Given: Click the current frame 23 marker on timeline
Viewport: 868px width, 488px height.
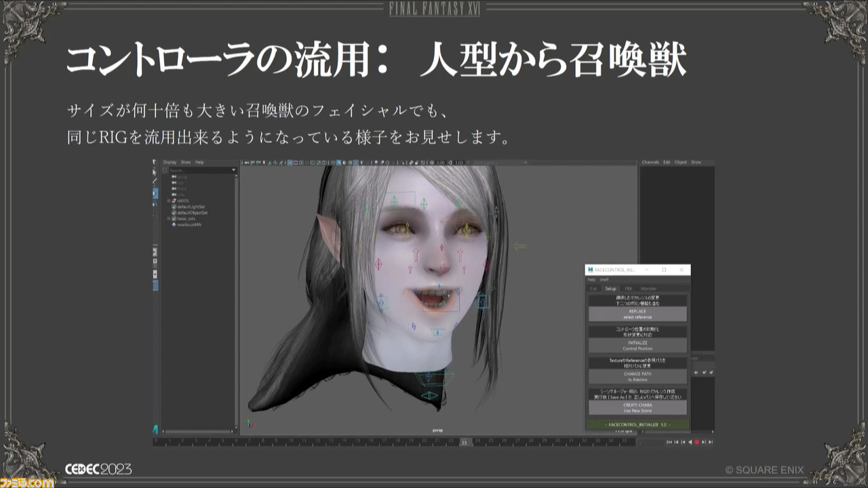Looking at the screenshot, I should click(x=465, y=442).
